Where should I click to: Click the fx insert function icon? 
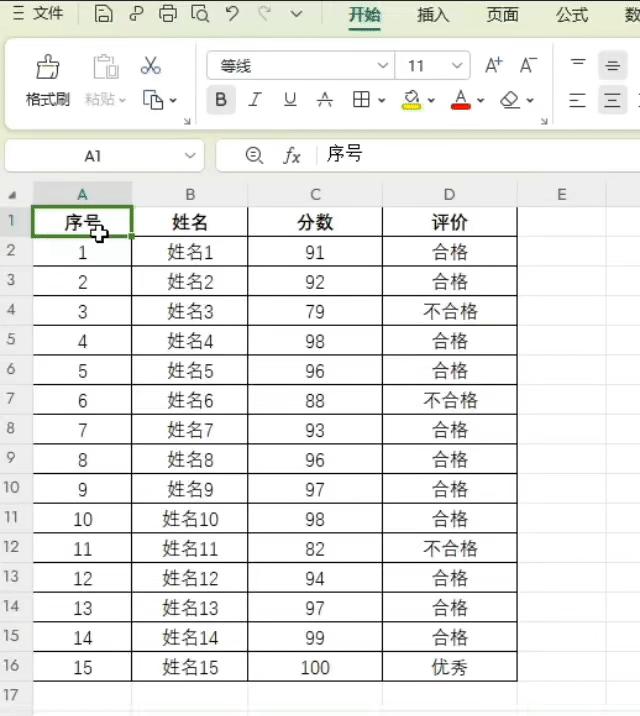pyautogui.click(x=291, y=156)
